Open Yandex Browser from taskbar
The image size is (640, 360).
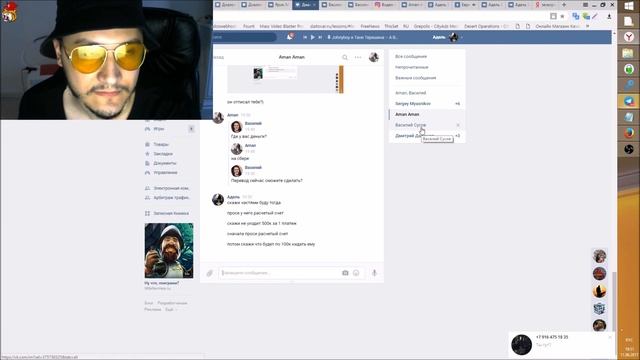pyautogui.click(x=629, y=37)
